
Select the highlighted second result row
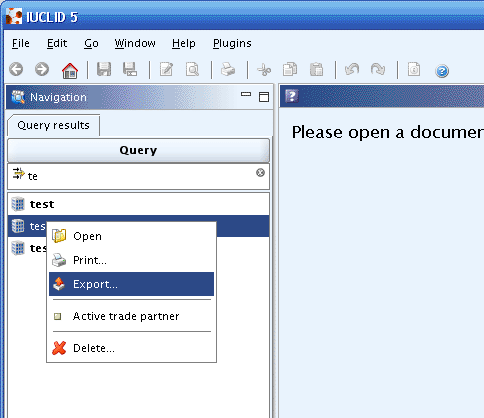point(138,226)
